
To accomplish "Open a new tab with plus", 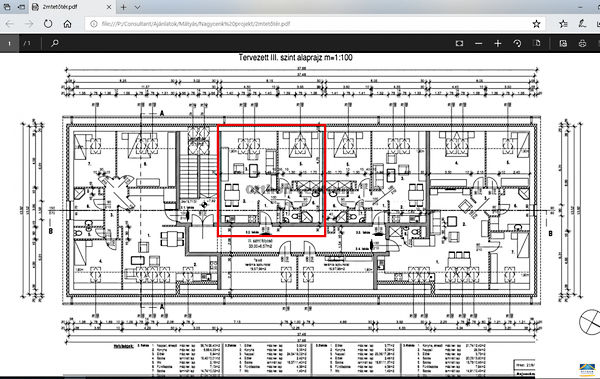I will [x=124, y=7].
